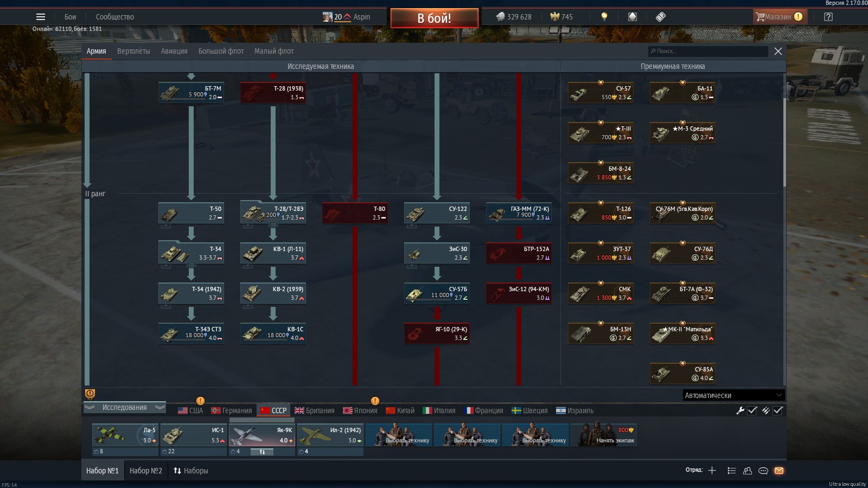Open the Магазин shop button
The height and width of the screenshot is (488, 868).
(x=780, y=17)
